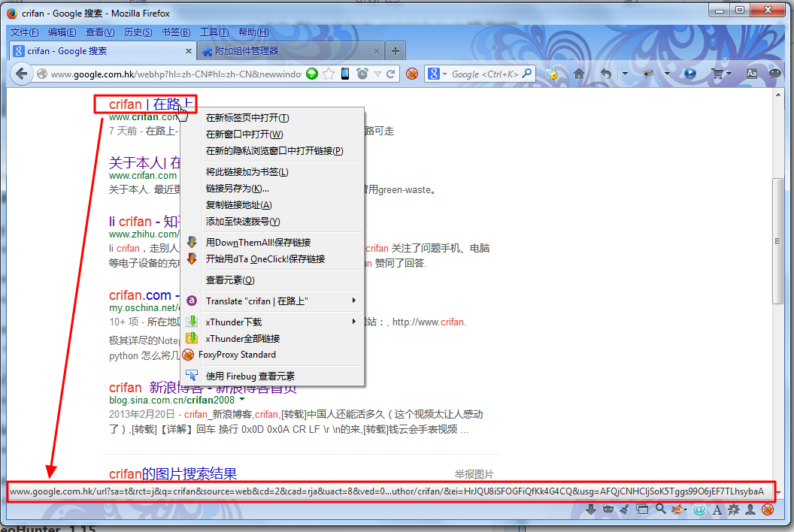Choose 将此链接加为书签 menu entry
Viewport: 794px width, 532px height.
272,172
